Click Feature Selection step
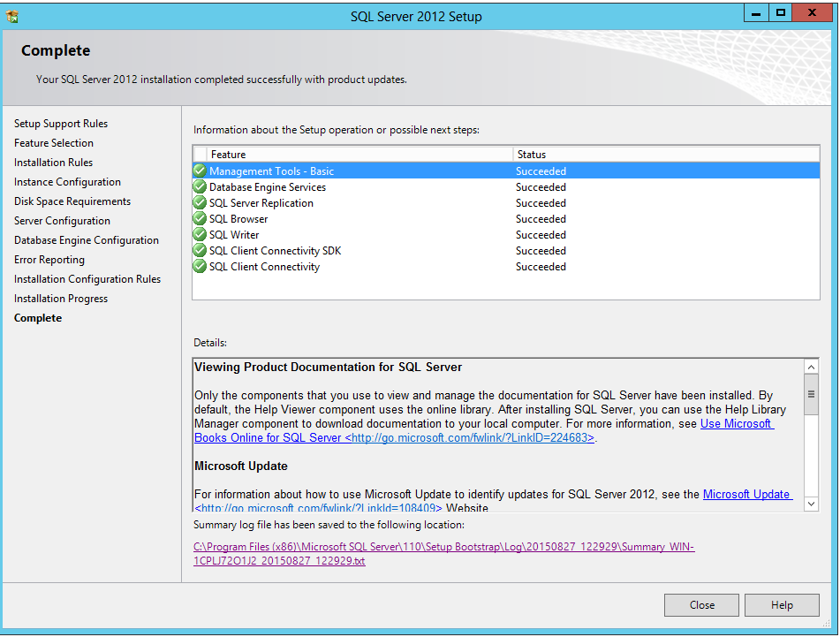The image size is (840, 637). point(54,143)
